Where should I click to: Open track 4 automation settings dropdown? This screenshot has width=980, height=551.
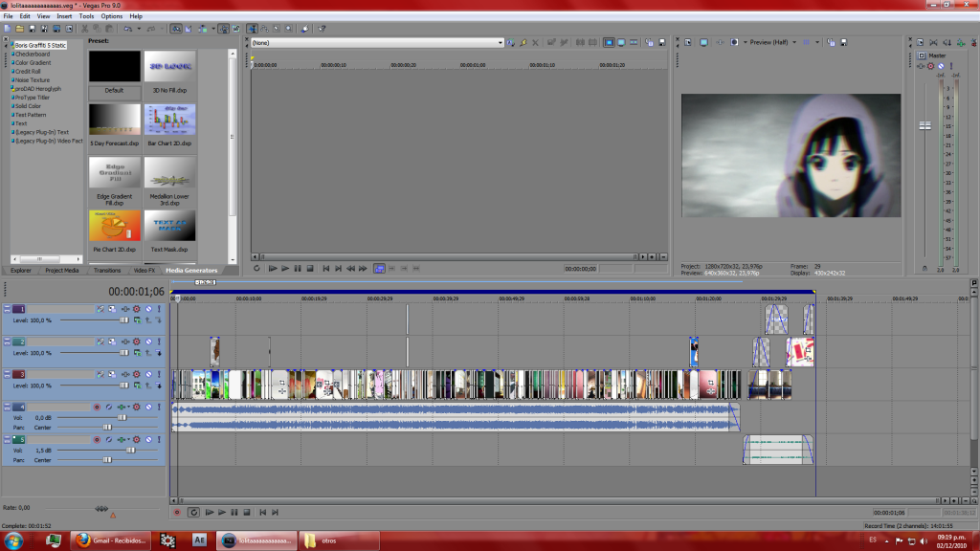(136, 408)
